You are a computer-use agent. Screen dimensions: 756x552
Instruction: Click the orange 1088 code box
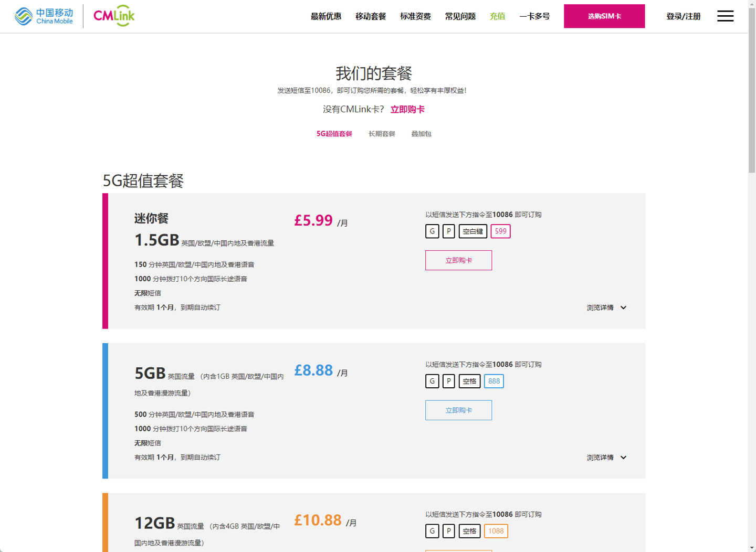point(496,531)
